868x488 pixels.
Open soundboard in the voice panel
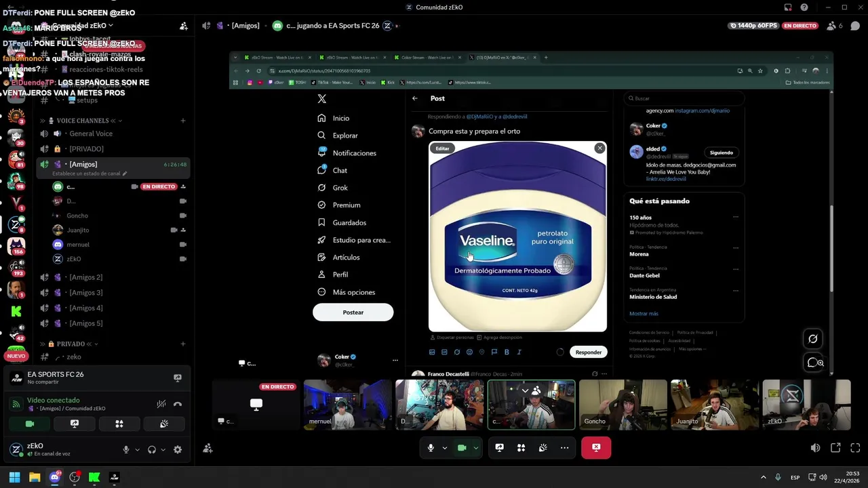(x=164, y=424)
